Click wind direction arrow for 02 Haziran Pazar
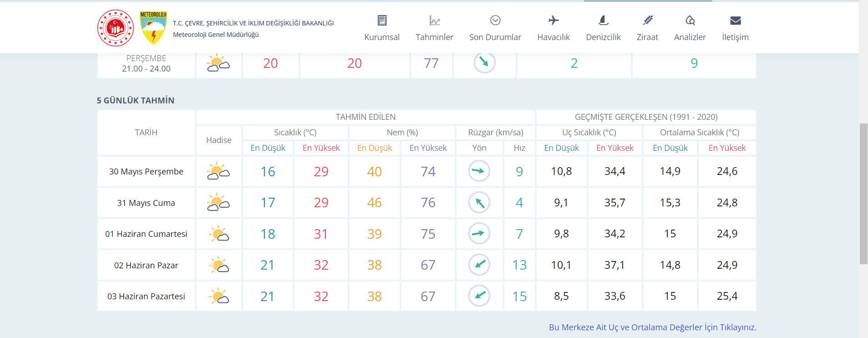 coord(479,265)
